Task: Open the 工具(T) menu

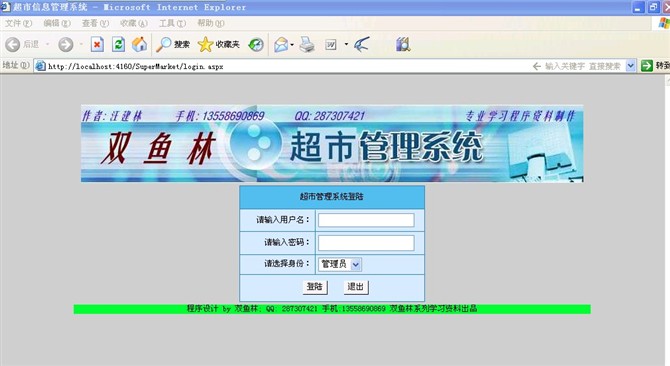Action: (172, 23)
